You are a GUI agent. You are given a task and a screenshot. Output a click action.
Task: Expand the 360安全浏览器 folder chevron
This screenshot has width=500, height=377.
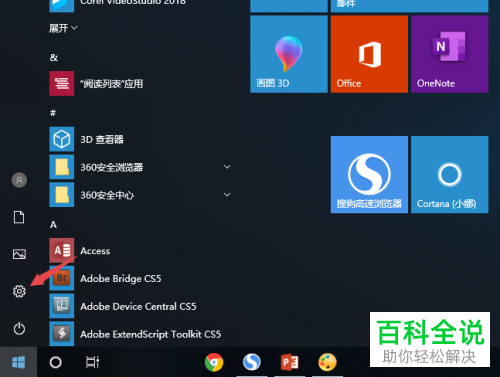click(227, 167)
